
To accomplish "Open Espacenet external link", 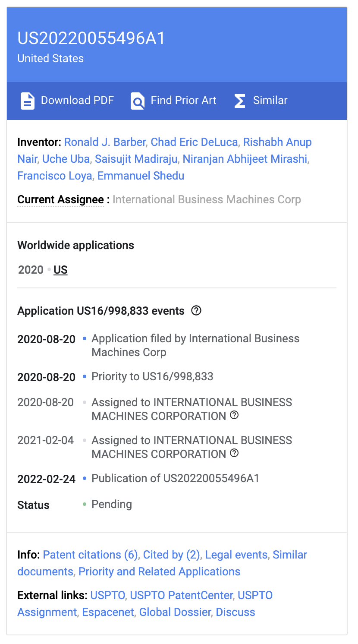I will tap(108, 612).
